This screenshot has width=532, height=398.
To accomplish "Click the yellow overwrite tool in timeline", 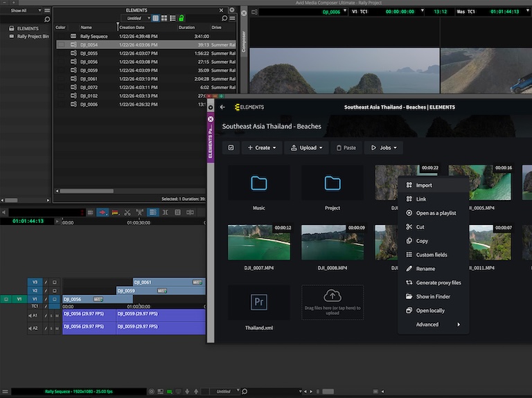I will click(x=115, y=212).
